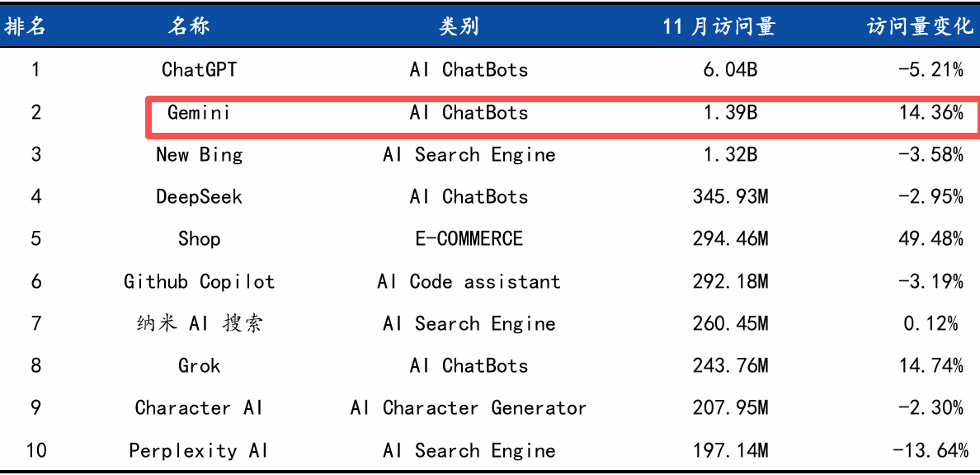Click the 访问量变化 column header
Screen dimensions: 980x475
[x=920, y=26]
